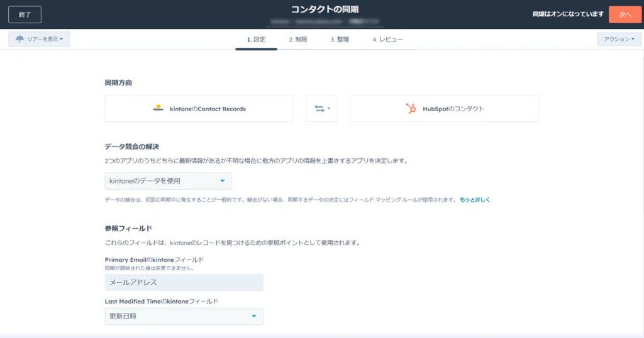The height and width of the screenshot is (338, 644).
Task: Open the sync direction arrows dropdown
Action: coord(321,109)
